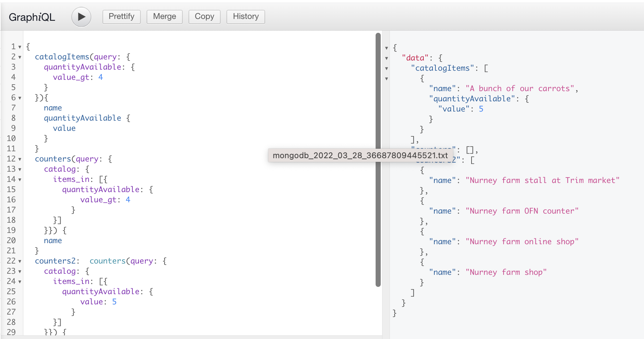The width and height of the screenshot is (644, 339).
Task: Run the query with the play button
Action: (x=81, y=17)
